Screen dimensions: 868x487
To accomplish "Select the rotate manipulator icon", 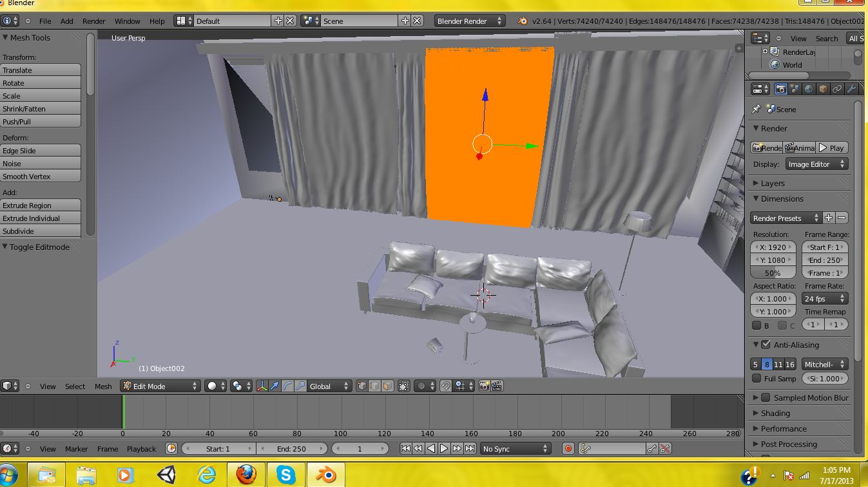I will tap(287, 386).
